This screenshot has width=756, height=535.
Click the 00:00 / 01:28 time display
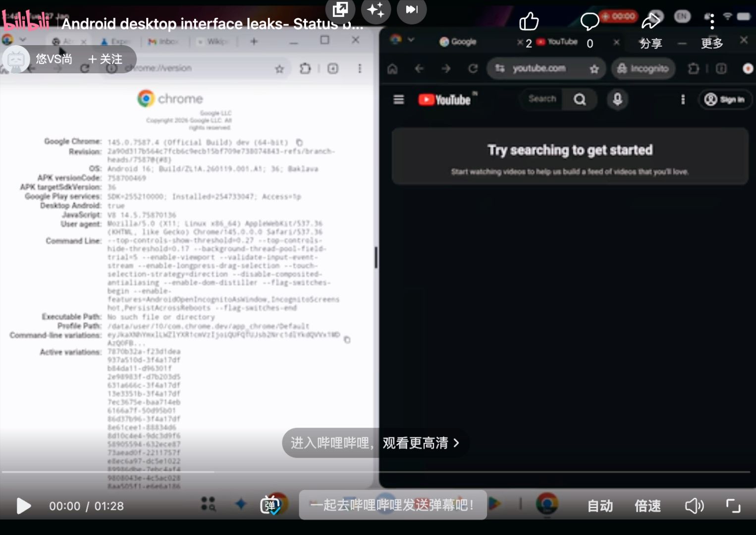point(86,506)
